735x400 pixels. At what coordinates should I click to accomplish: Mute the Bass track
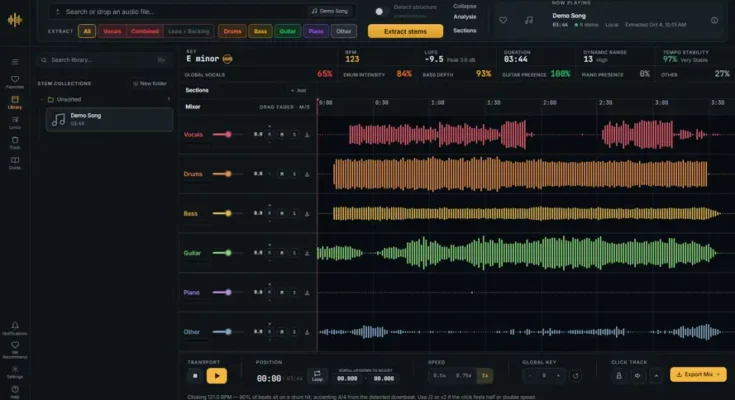click(282, 213)
